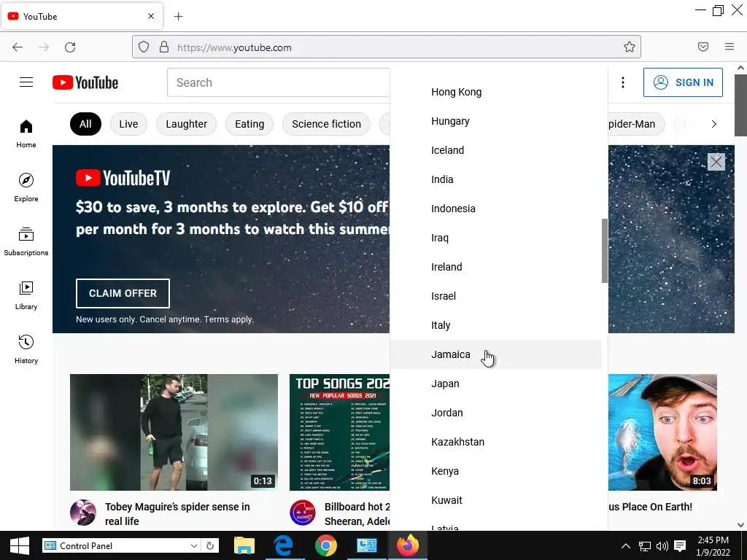747x560 pixels.
Task: Choose Kuwait from location list
Action: coord(496,500)
